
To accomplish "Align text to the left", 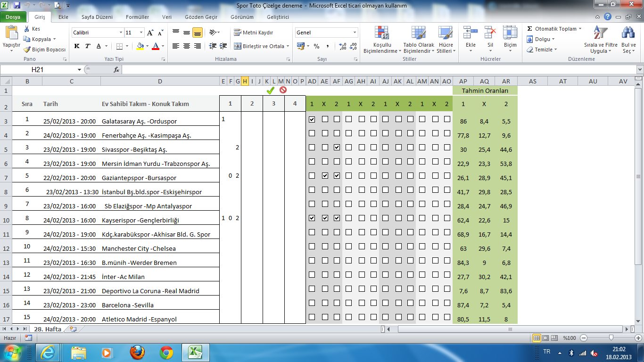I will tap(176, 46).
